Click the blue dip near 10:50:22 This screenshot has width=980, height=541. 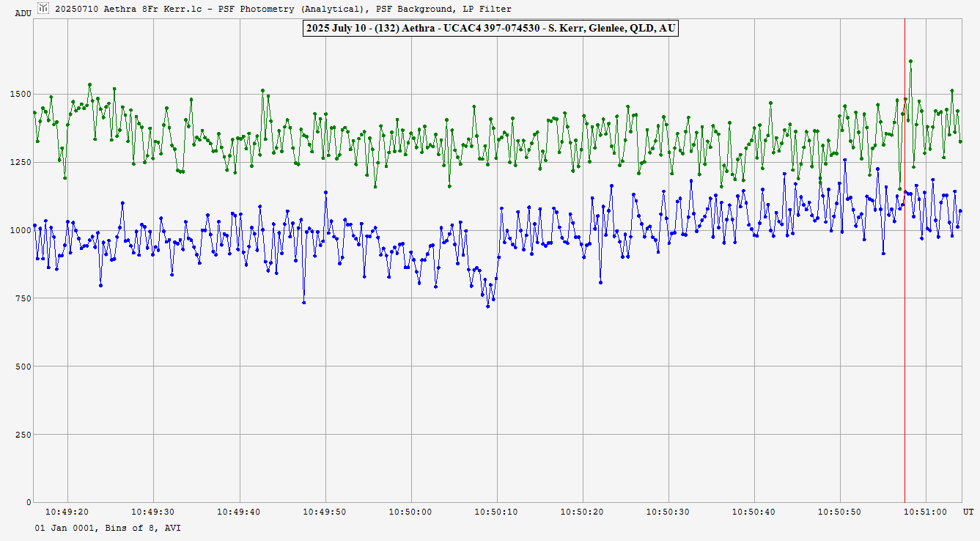tap(600, 282)
